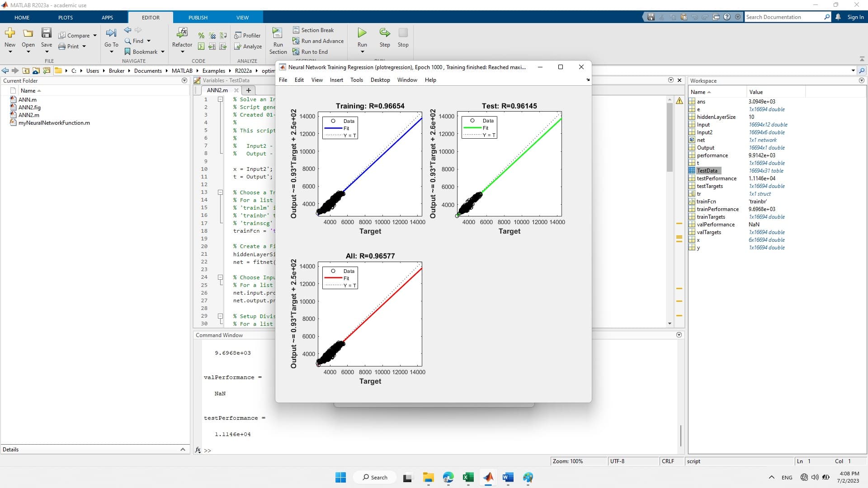868x488 pixels.
Task: Collapse the code fold at line 13
Action: coord(221,192)
